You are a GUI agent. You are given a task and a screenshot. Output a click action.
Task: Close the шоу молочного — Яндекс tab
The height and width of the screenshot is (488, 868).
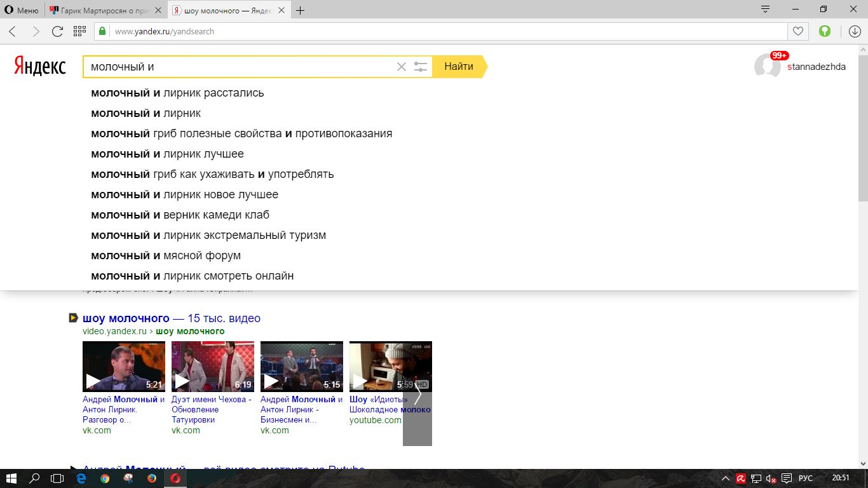pos(281,10)
